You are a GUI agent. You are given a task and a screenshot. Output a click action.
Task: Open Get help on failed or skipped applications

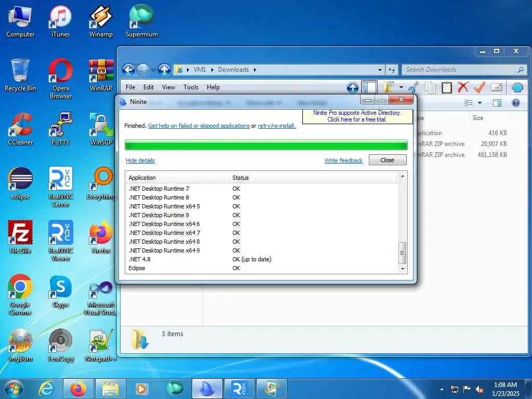pos(199,126)
